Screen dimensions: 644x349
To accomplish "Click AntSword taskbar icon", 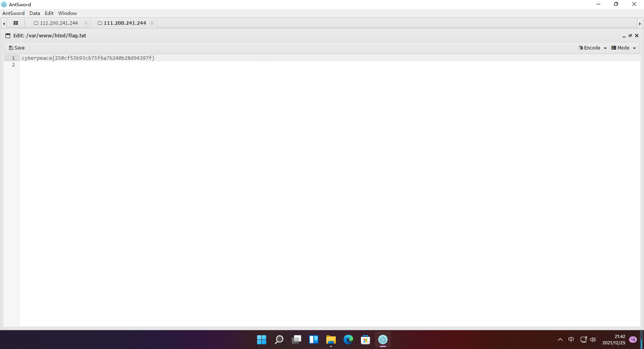I will click(383, 340).
